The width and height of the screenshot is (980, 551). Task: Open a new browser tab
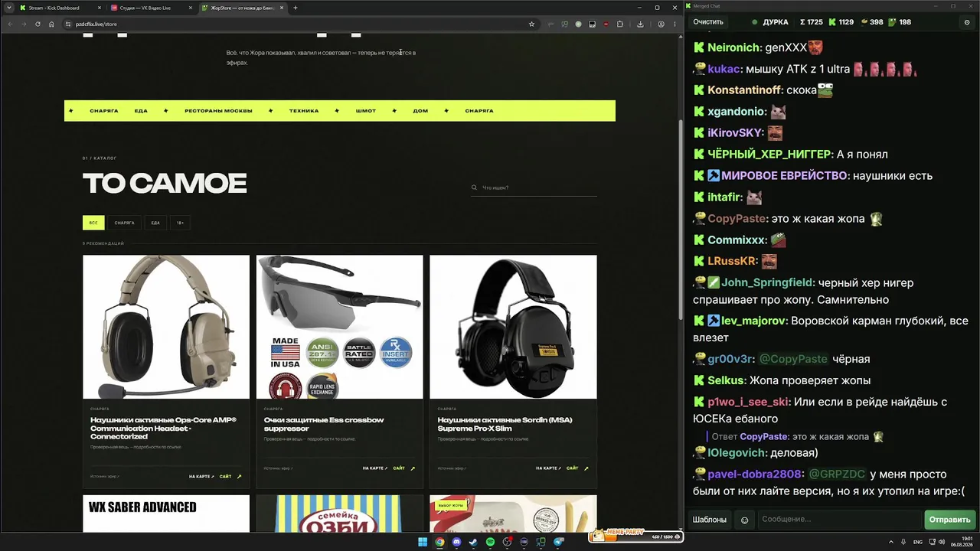point(296,8)
